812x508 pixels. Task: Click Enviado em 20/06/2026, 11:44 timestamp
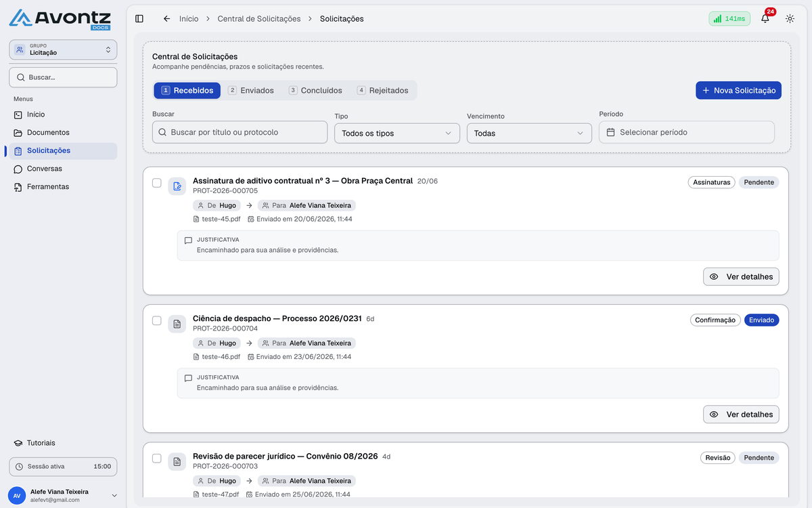[300, 219]
